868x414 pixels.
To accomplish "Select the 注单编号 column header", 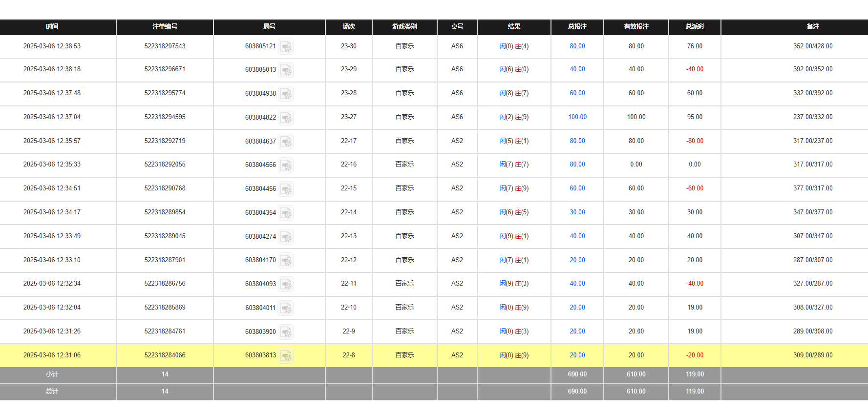I will [165, 27].
